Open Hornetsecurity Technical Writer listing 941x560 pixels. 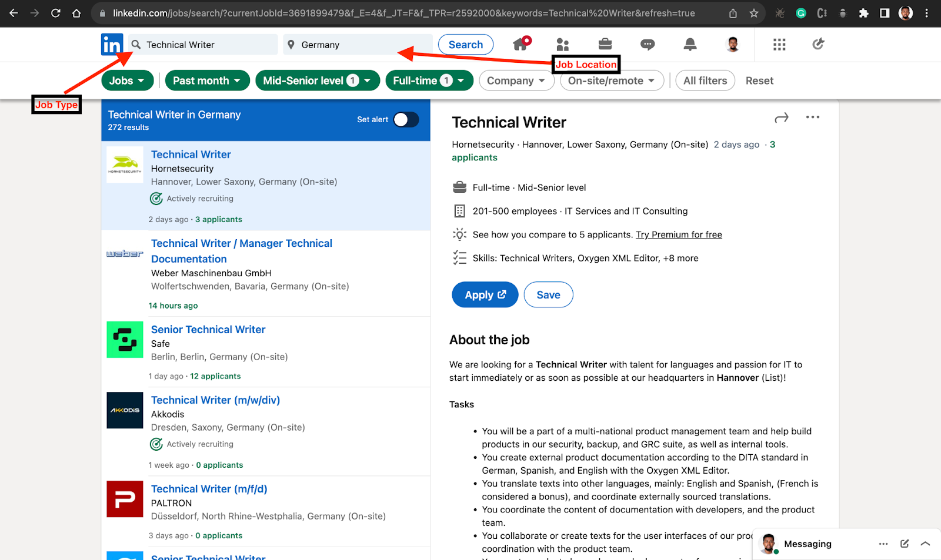pos(191,155)
